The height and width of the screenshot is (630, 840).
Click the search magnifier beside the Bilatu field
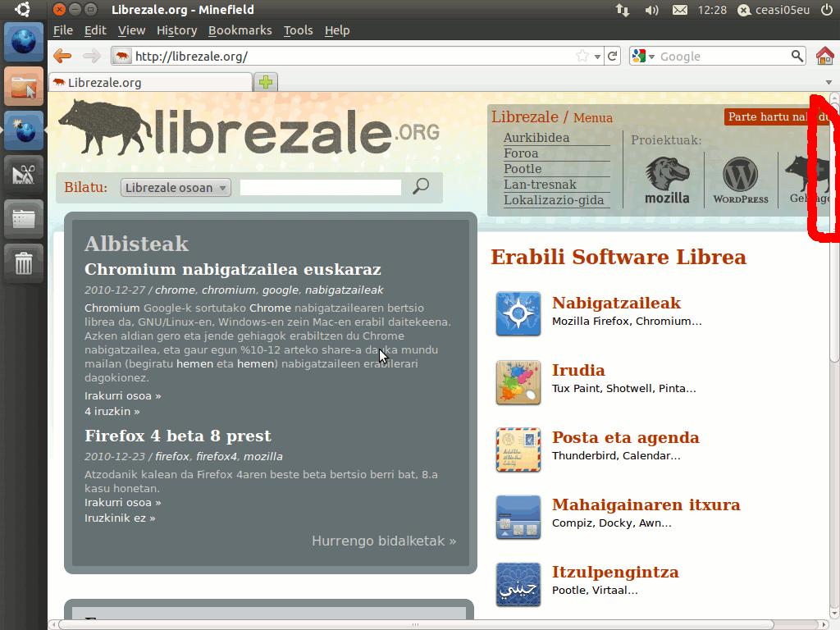coord(421,186)
